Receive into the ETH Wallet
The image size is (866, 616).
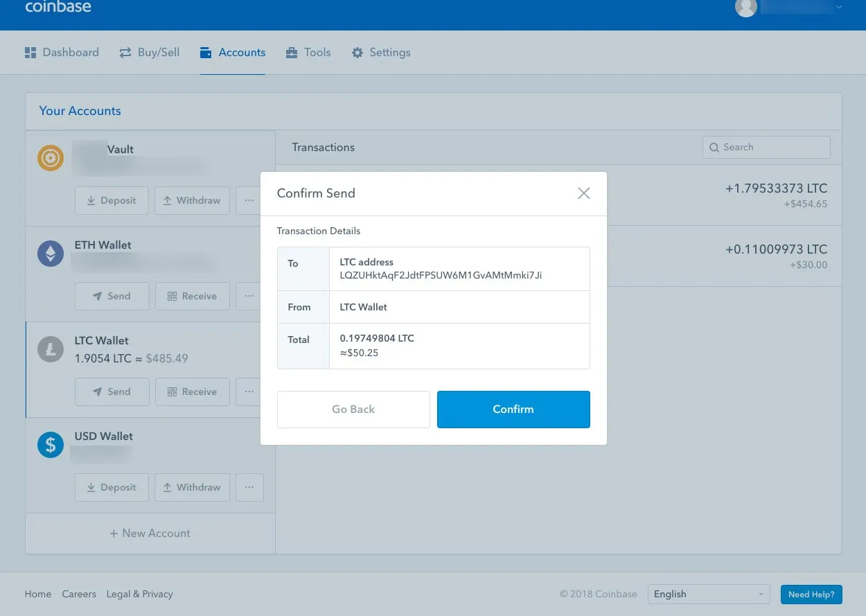(193, 296)
